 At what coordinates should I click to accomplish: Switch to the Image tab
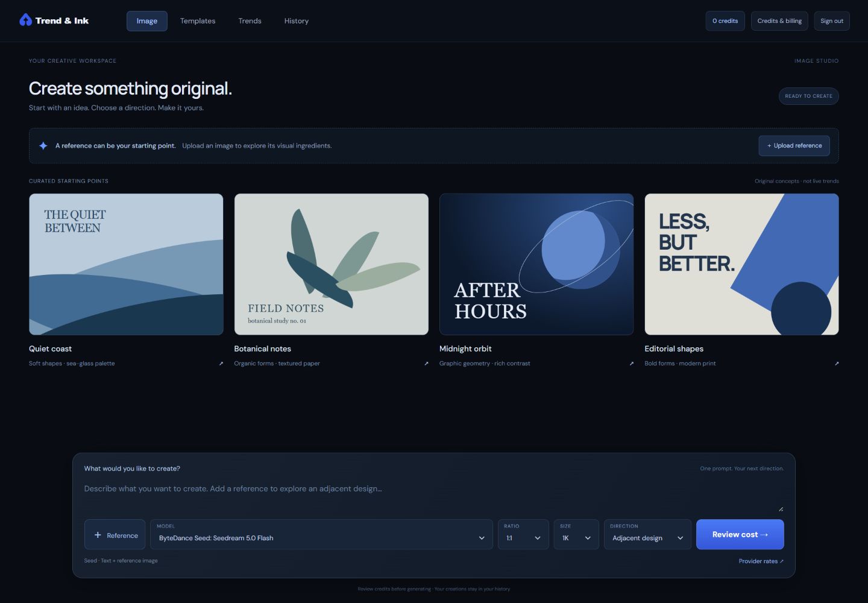(x=147, y=21)
